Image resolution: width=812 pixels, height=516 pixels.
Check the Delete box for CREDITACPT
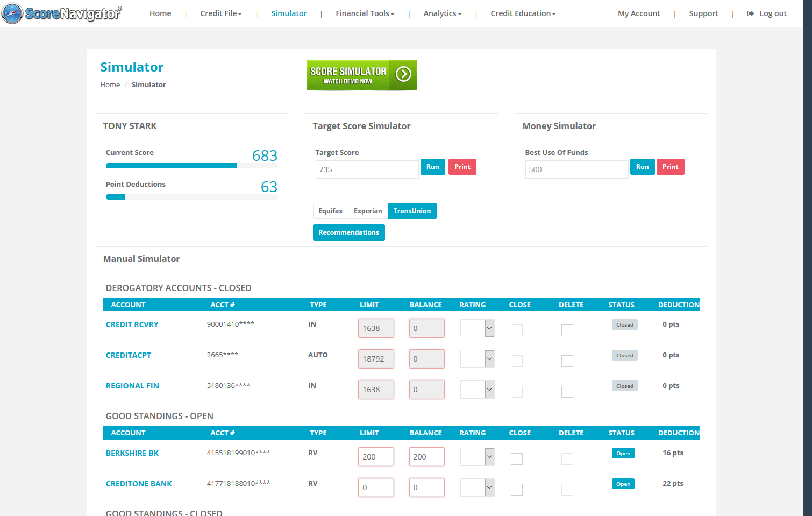(567, 361)
